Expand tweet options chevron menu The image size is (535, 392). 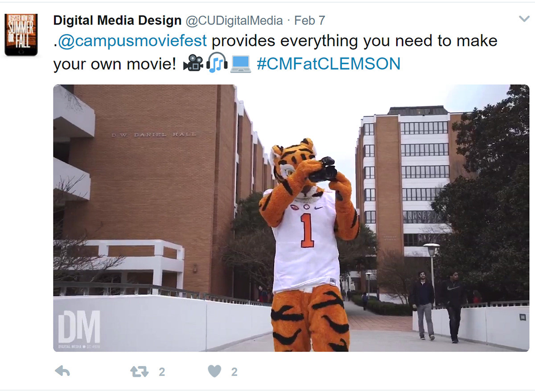point(524,19)
